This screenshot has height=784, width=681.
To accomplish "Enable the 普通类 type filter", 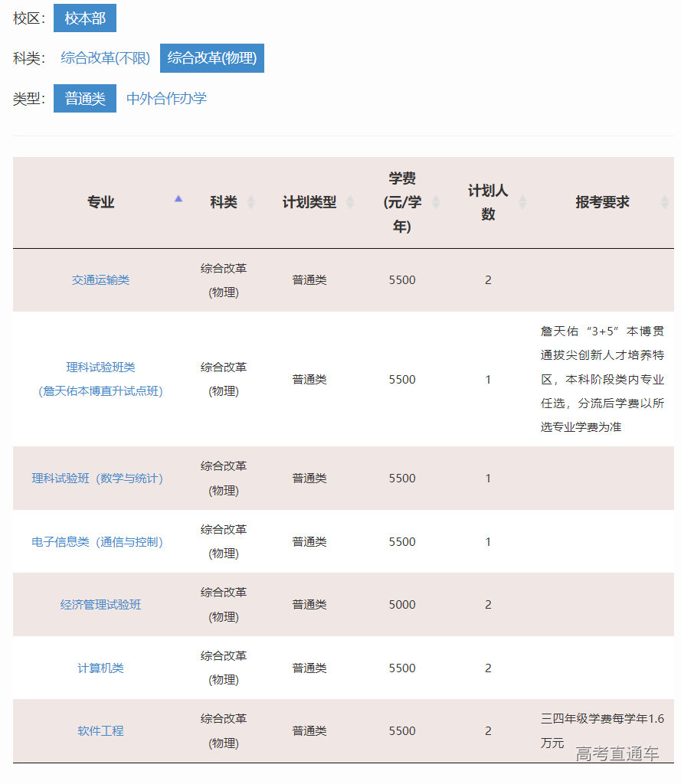I will (x=84, y=98).
